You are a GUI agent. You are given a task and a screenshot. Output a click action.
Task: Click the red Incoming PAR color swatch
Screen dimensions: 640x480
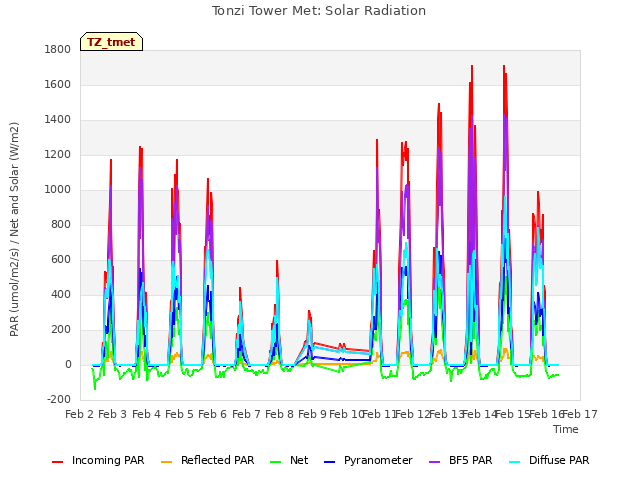(x=58, y=462)
